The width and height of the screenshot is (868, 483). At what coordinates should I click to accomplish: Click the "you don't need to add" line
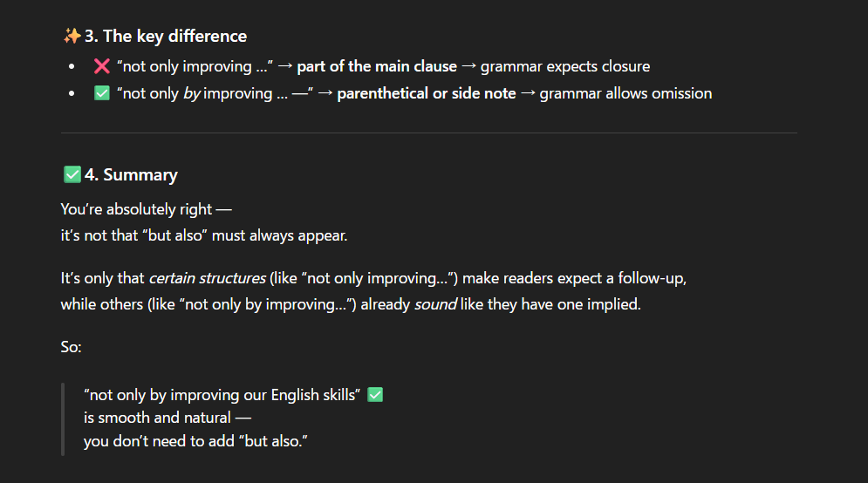(x=196, y=441)
